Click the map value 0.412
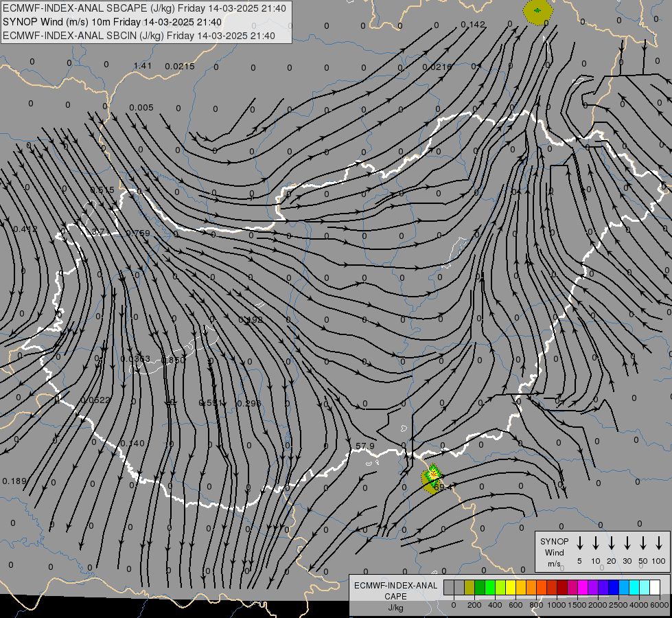This screenshot has width=672, height=618. click(25, 229)
